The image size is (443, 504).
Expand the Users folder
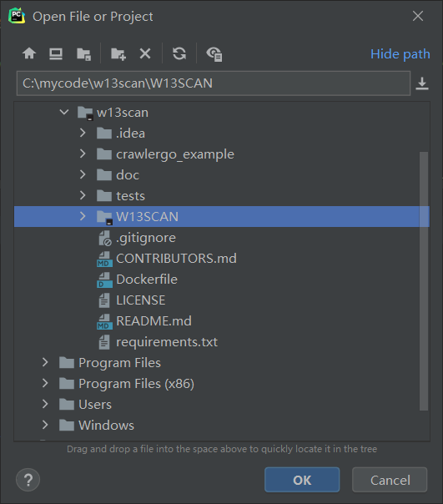coord(45,404)
